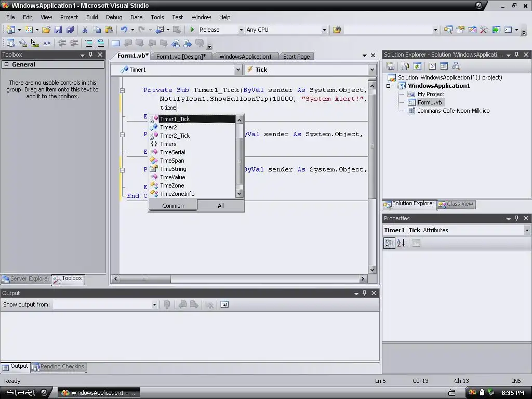Select Jommans-Cafe-Noon-Milk.ico in Solution Explorer
The image size is (532, 399).
tap(453, 111)
